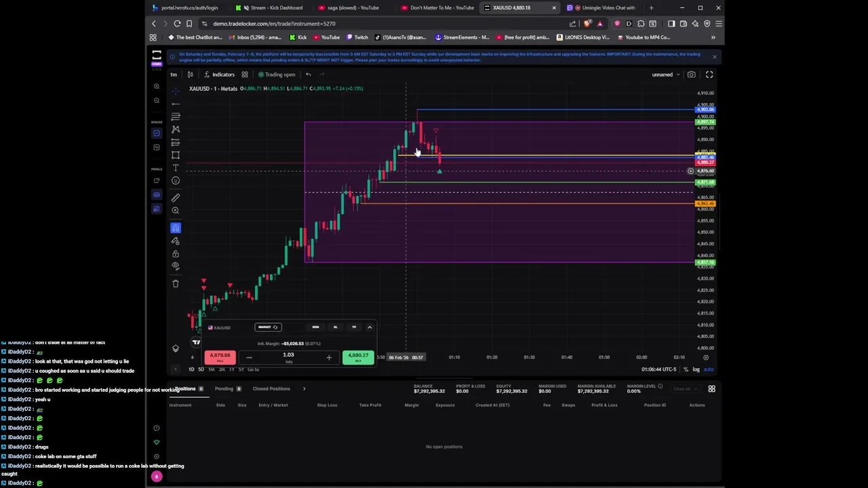
Task: Click the 1.03 lots input field
Action: point(289,357)
